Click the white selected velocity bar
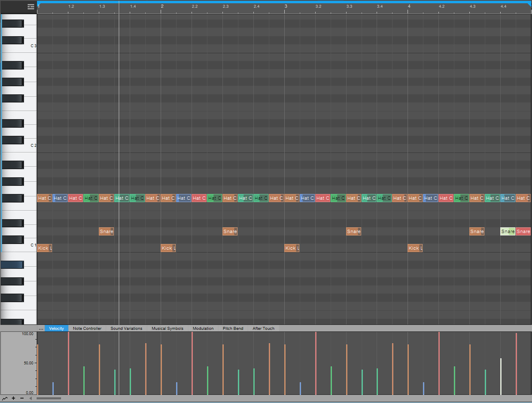This screenshot has width=532, height=403. (x=501, y=377)
